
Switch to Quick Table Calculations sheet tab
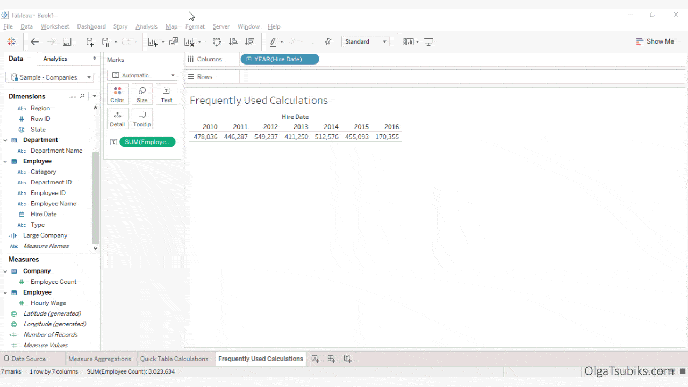click(x=174, y=358)
